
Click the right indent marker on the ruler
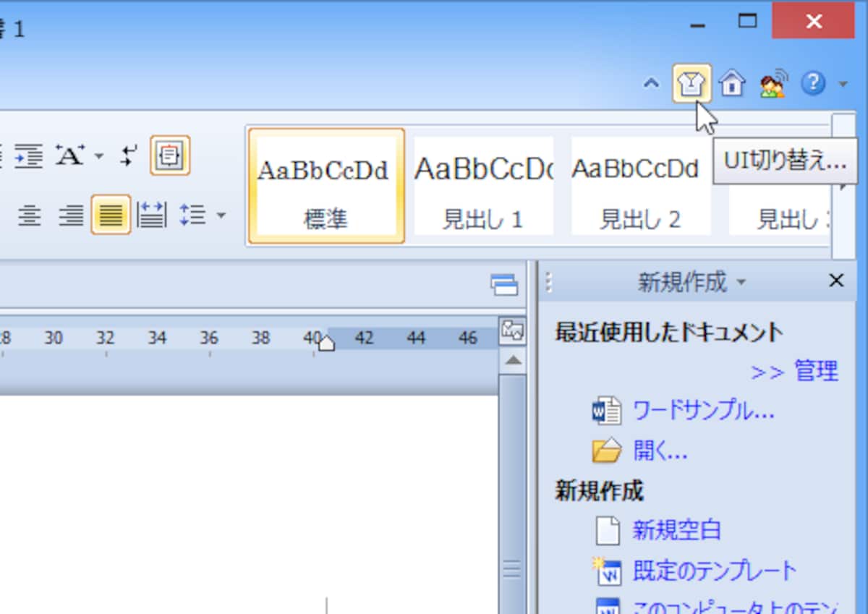click(326, 343)
